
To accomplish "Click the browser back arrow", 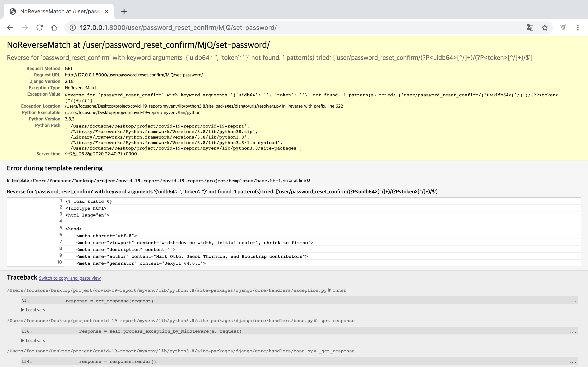I will click(x=10, y=28).
